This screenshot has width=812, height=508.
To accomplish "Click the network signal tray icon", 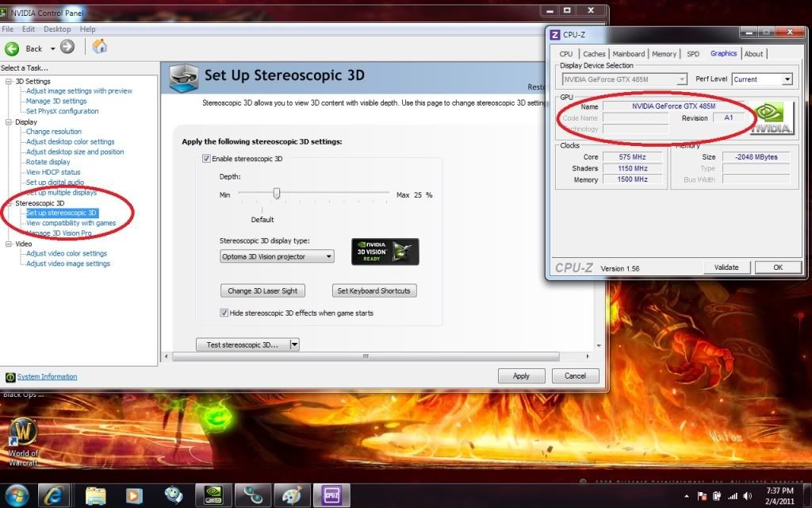I will 732,496.
